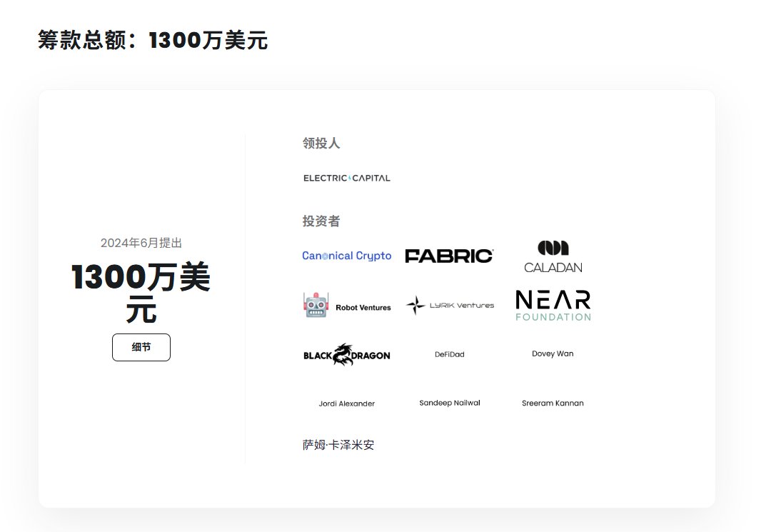Image resolution: width=771 pixels, height=532 pixels.
Task: Select the 2024年6月提出 date text
Action: 141,243
